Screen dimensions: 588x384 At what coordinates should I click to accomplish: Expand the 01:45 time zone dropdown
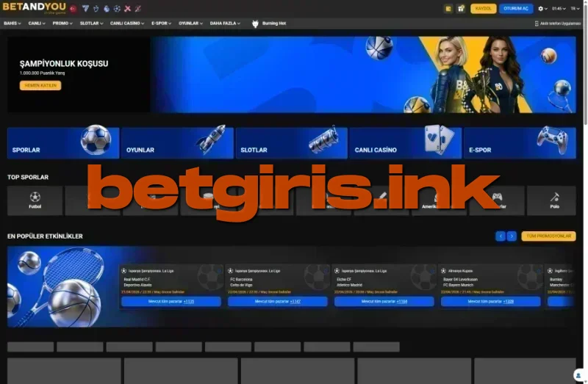pyautogui.click(x=559, y=9)
